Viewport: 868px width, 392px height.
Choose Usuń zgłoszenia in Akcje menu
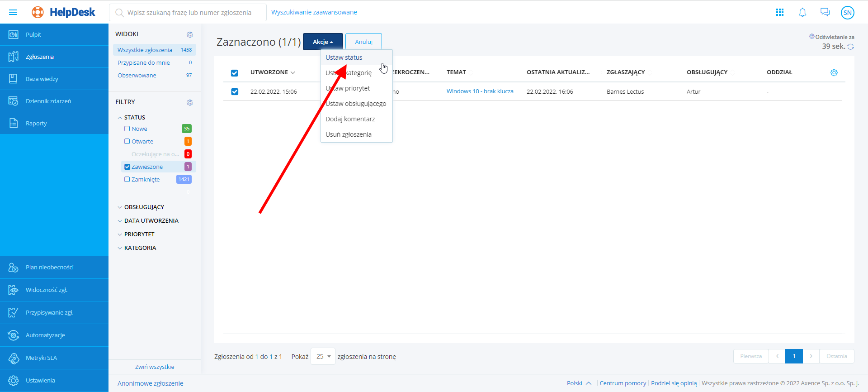349,134
